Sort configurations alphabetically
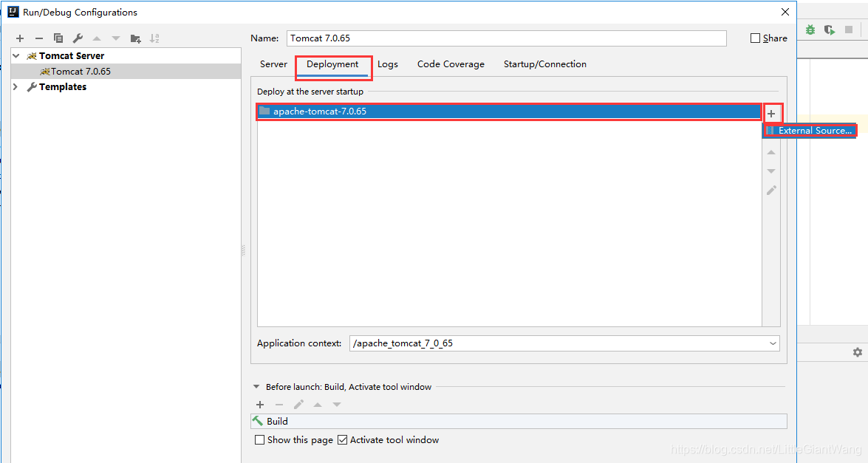Image resolution: width=868 pixels, height=463 pixels. (x=154, y=38)
